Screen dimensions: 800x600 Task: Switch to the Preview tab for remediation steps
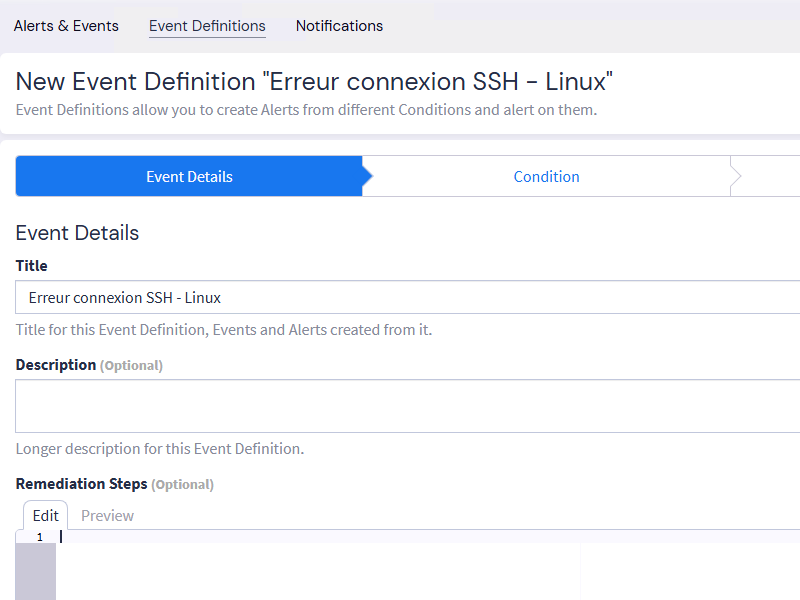107,516
